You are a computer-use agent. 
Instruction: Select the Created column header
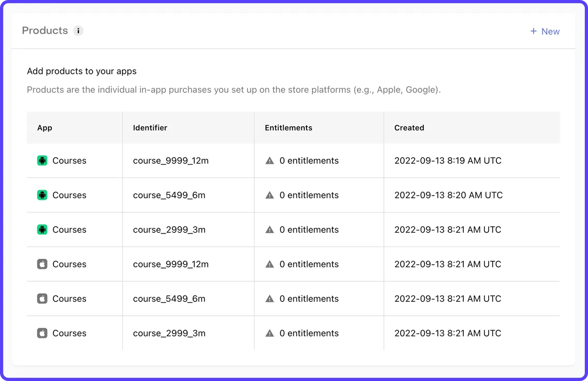click(409, 128)
